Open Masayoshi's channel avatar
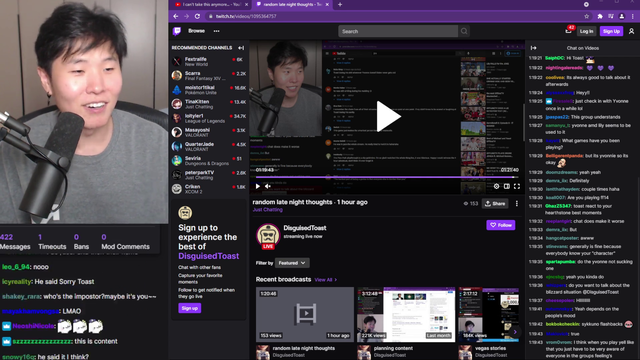This screenshot has width=640, height=360. [177, 132]
